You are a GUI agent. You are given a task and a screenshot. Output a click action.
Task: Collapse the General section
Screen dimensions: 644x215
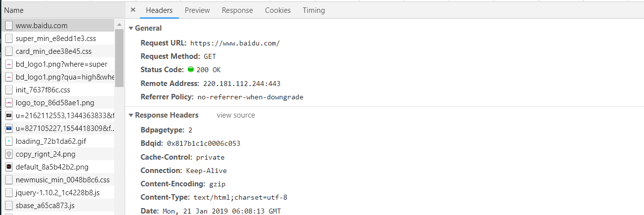pos(131,28)
